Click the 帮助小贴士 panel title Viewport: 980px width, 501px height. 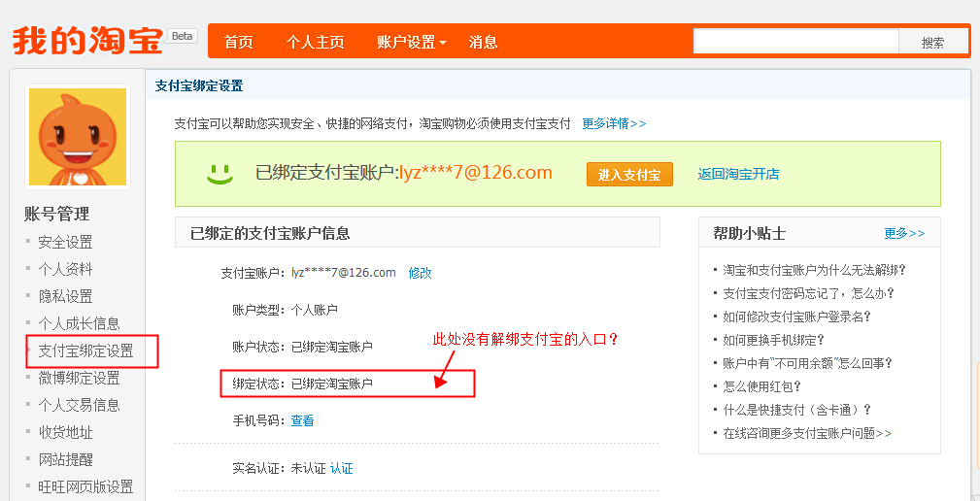pos(750,234)
